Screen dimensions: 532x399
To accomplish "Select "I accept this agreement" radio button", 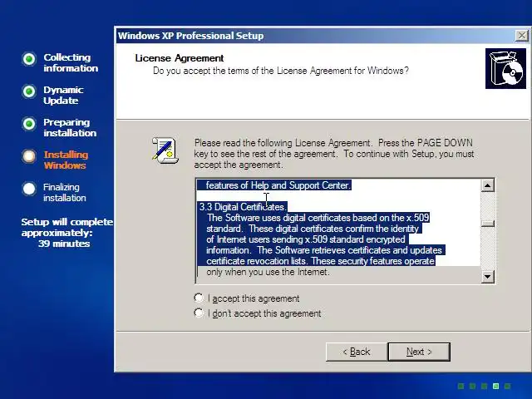I will [199, 298].
